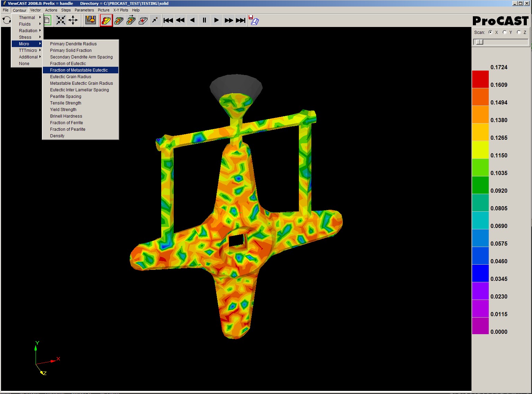
Task: Play the animation forward
Action: click(217, 20)
